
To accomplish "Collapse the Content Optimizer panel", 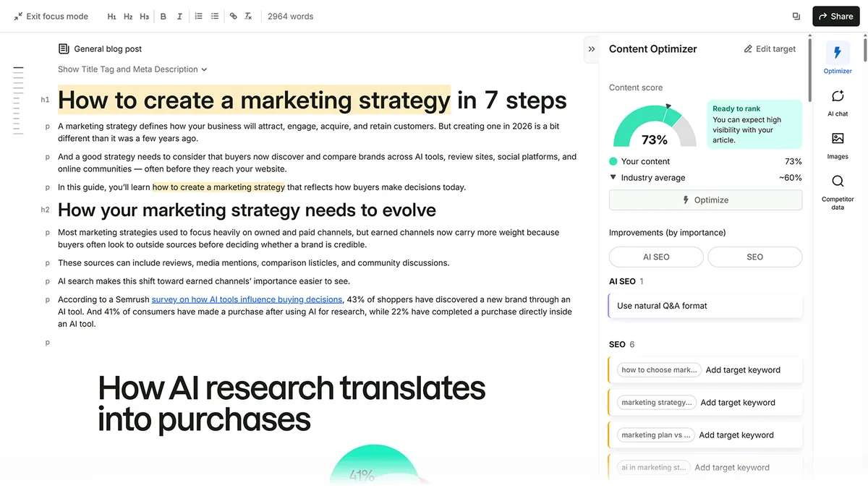I will pos(591,49).
